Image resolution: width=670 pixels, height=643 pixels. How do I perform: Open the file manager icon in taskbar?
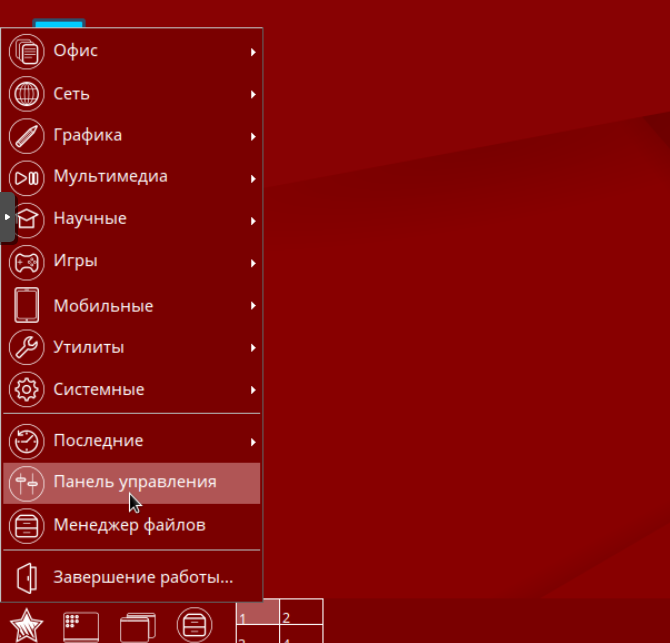pos(194,625)
